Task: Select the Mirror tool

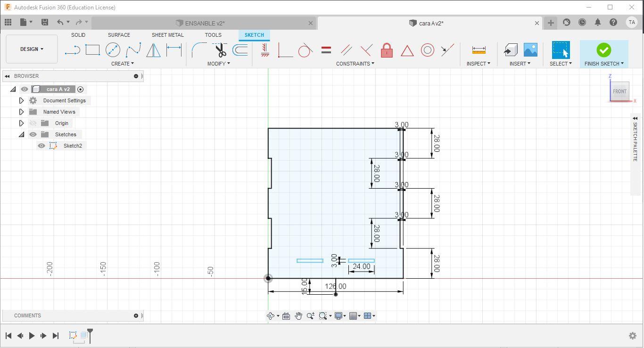Action: coord(154,50)
